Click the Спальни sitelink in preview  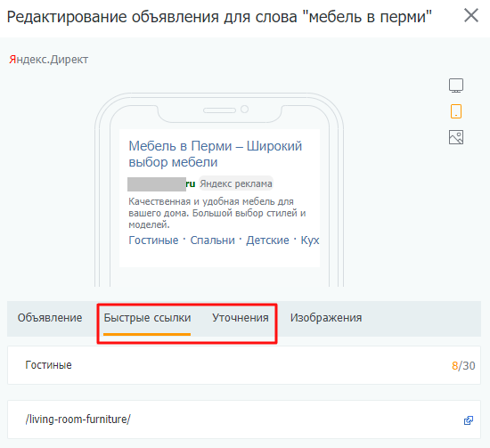[213, 240]
